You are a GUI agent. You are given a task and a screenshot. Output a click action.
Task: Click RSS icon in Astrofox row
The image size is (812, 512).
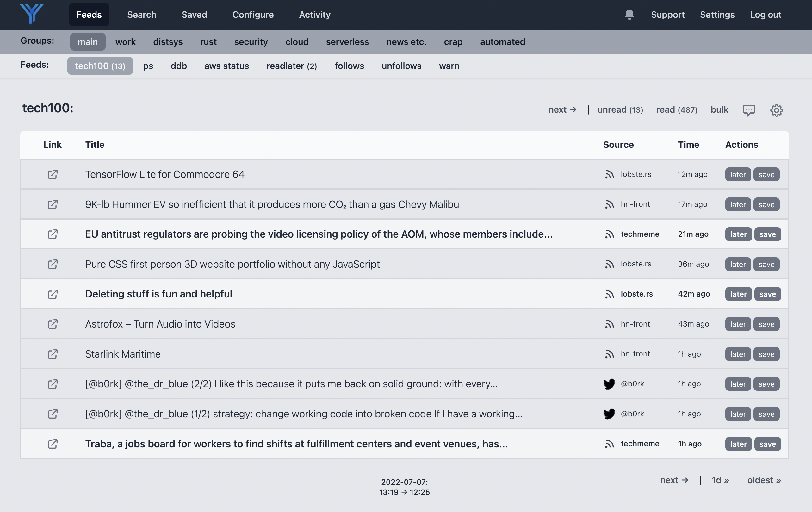click(x=609, y=324)
